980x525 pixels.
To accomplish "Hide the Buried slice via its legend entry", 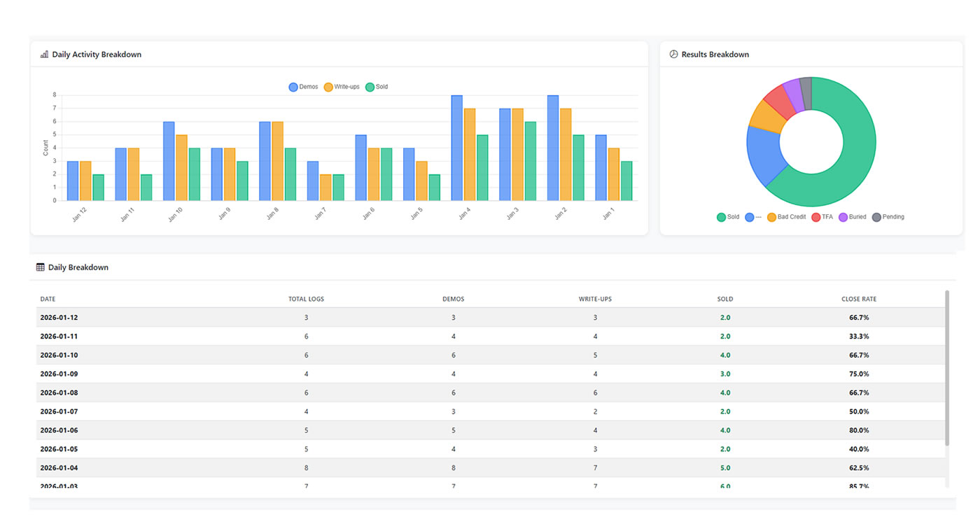I will 851,217.
